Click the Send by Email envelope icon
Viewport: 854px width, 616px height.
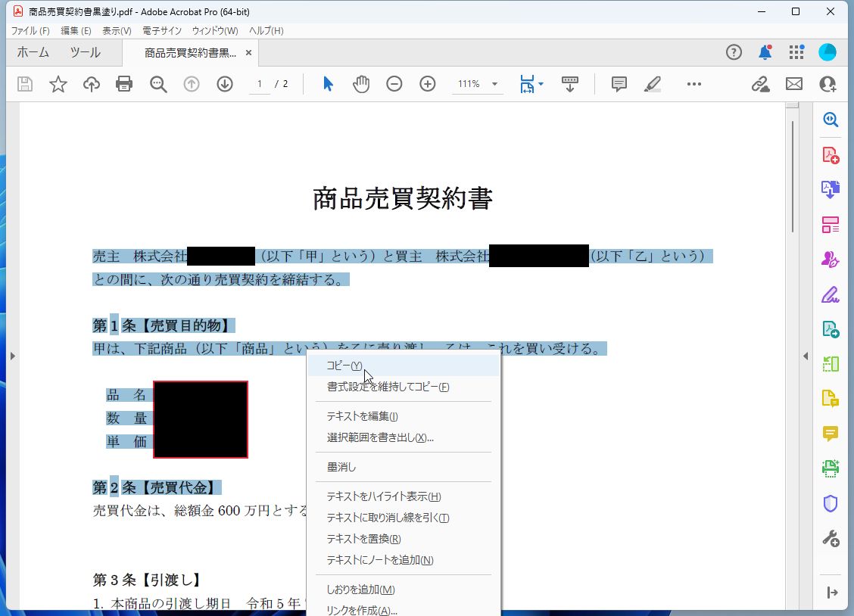click(x=793, y=84)
